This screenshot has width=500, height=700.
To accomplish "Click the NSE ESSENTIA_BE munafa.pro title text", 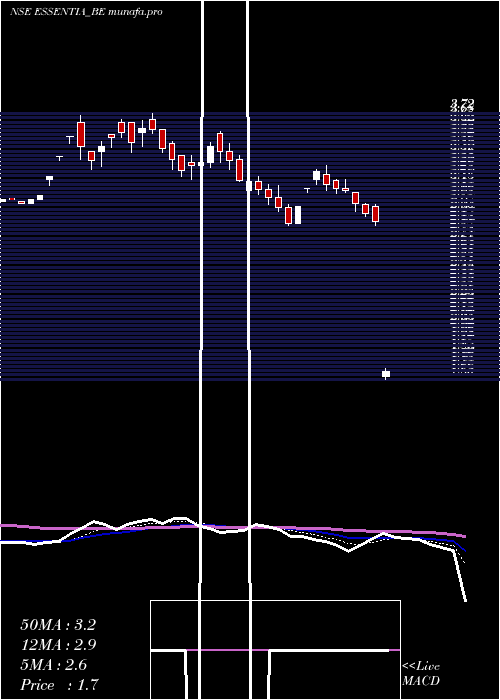I will 86,12.
